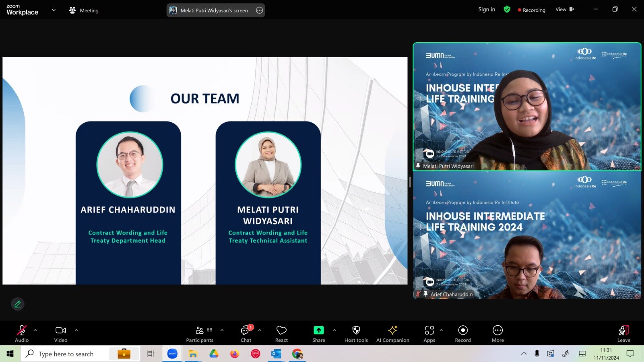
Task: Open the annotation pencil tool
Action: [x=18, y=304]
